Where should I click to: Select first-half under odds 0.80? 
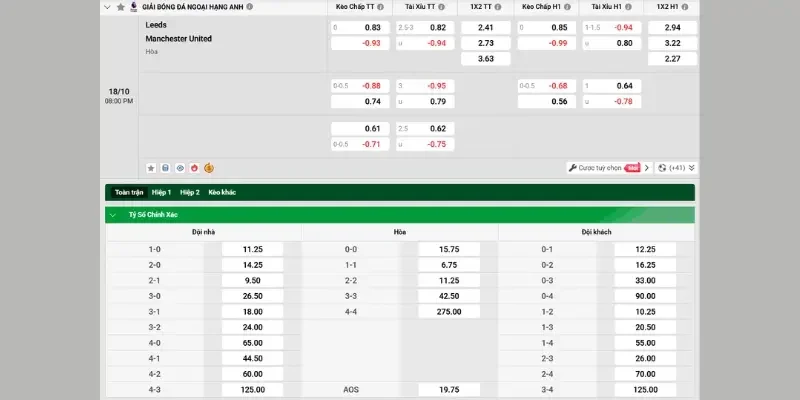click(x=612, y=43)
